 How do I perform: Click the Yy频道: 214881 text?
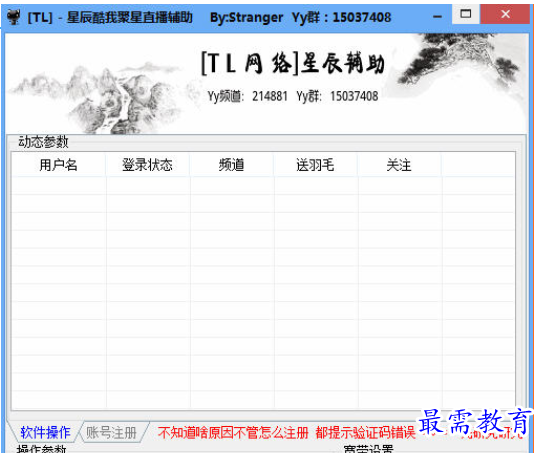click(x=247, y=96)
